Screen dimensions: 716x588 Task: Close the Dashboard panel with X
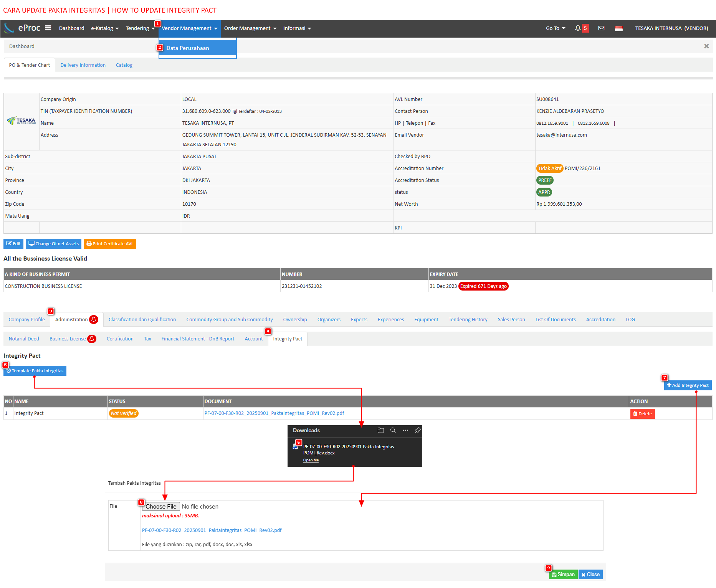click(x=706, y=46)
